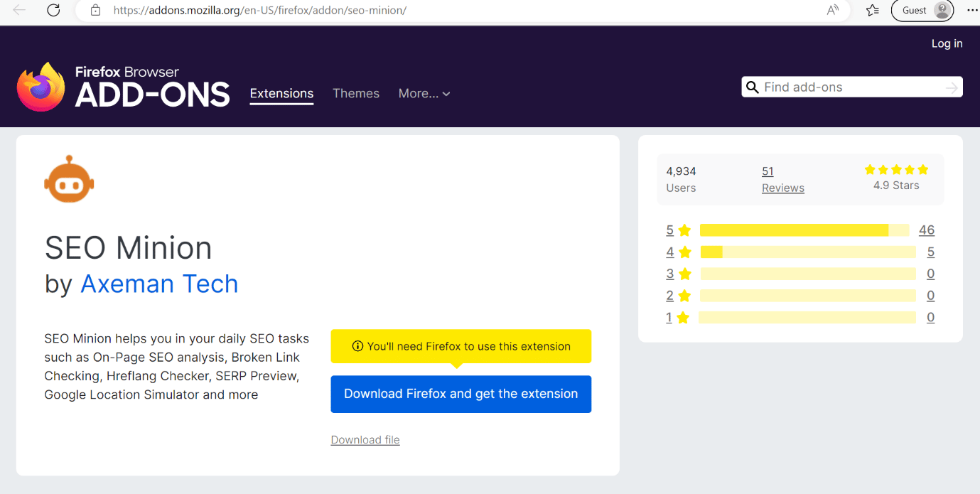Click the info icon in Firefox notice

(x=357, y=346)
